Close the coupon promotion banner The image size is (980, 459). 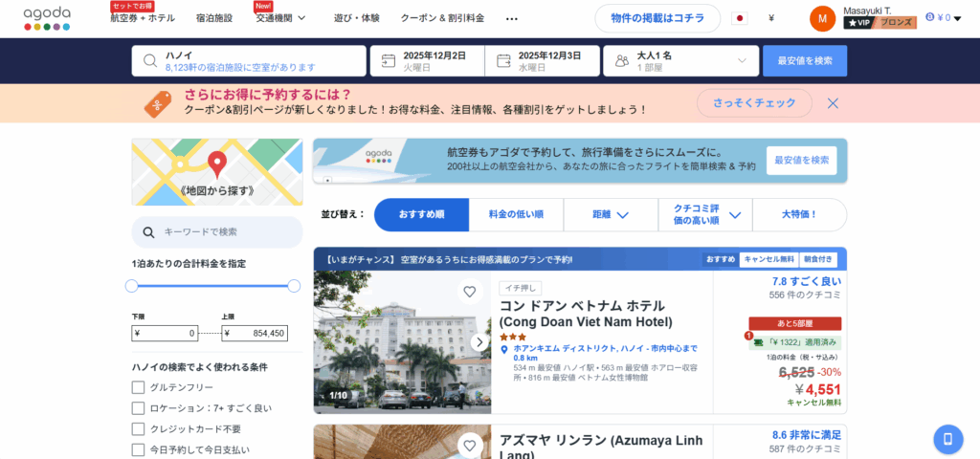pos(833,102)
